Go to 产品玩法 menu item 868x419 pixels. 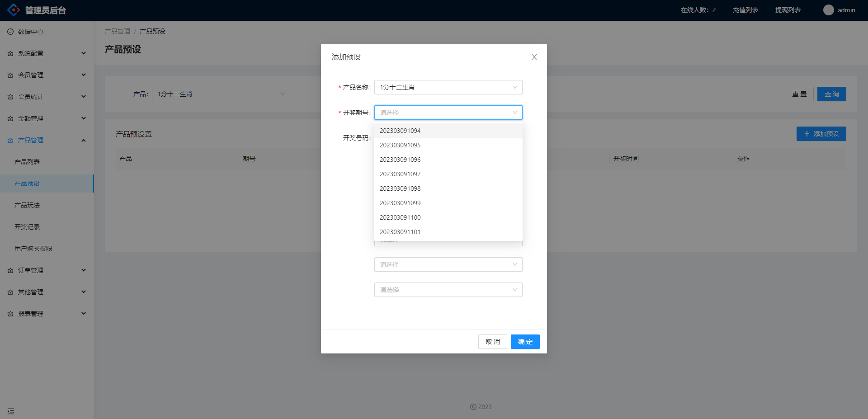pyautogui.click(x=27, y=205)
